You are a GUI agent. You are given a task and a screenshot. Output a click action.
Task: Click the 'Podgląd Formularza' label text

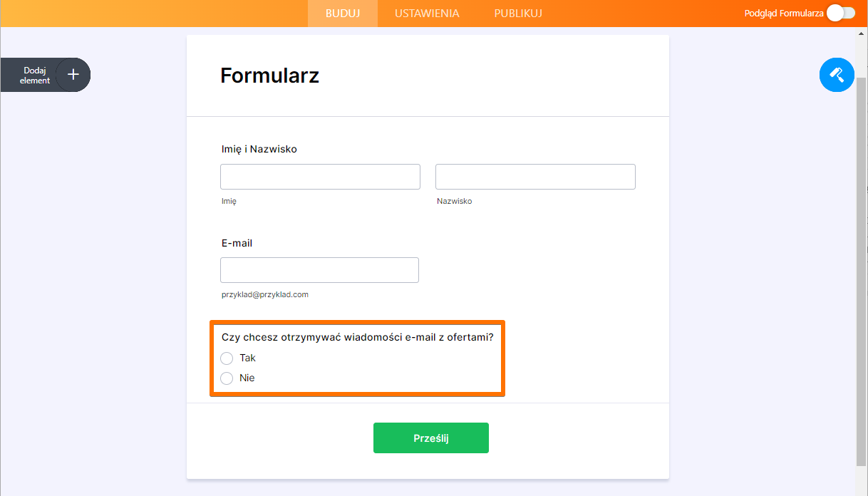pos(784,13)
